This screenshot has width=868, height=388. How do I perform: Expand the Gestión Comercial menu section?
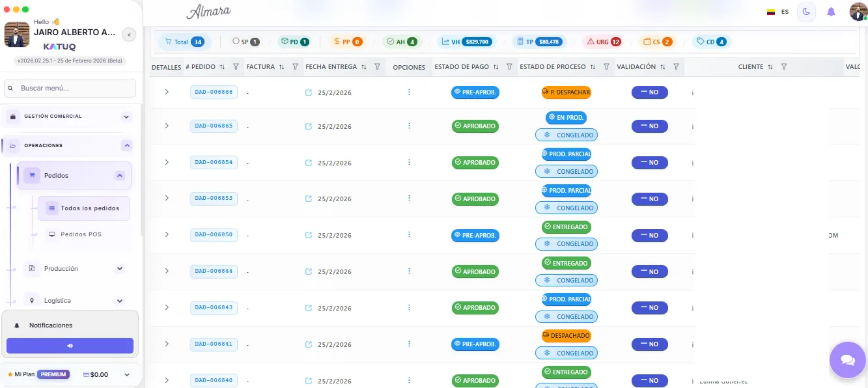[x=126, y=117]
